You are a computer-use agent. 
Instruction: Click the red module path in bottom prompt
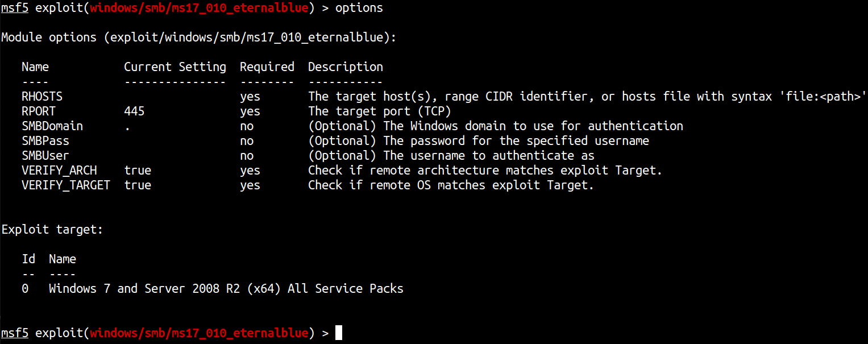point(199,333)
